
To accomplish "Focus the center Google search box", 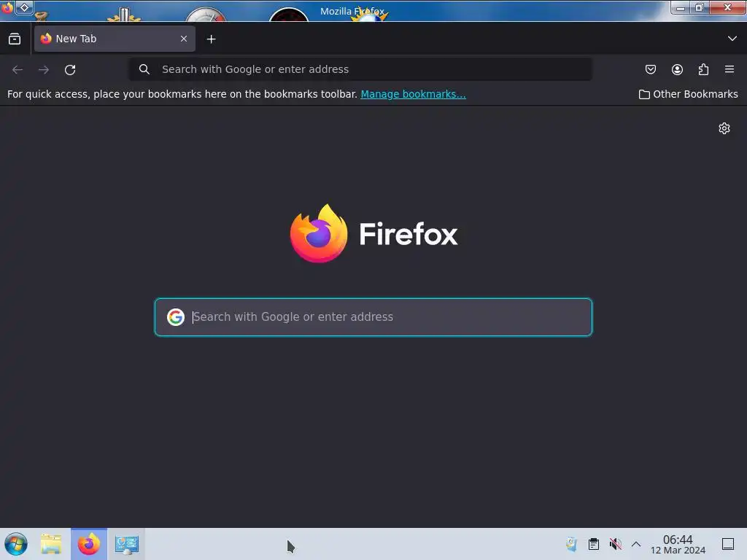I will pos(373,317).
